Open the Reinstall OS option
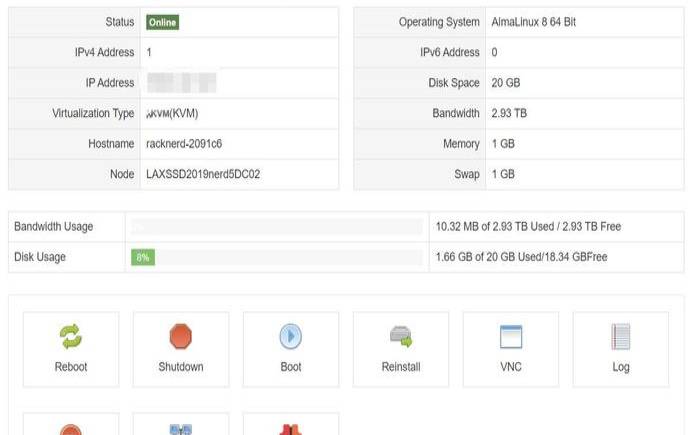This screenshot has height=435, width=696. click(401, 349)
